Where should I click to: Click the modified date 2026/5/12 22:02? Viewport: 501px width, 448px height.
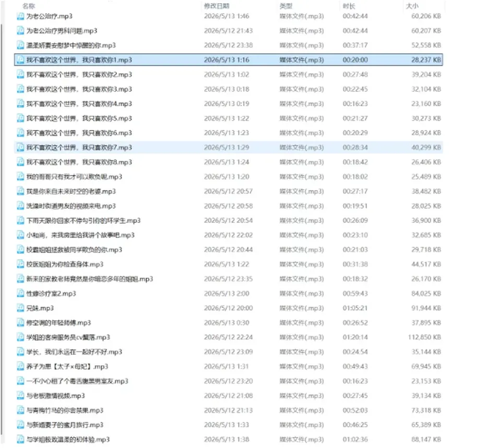(x=229, y=235)
